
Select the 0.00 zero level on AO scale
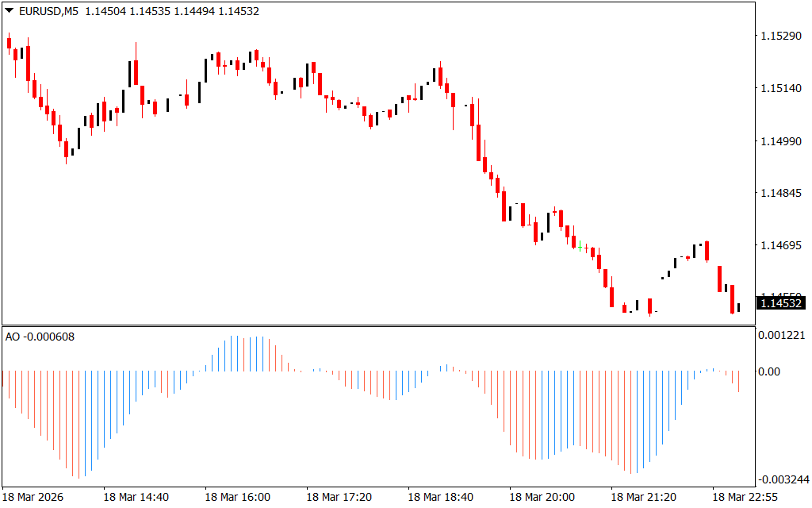point(768,371)
